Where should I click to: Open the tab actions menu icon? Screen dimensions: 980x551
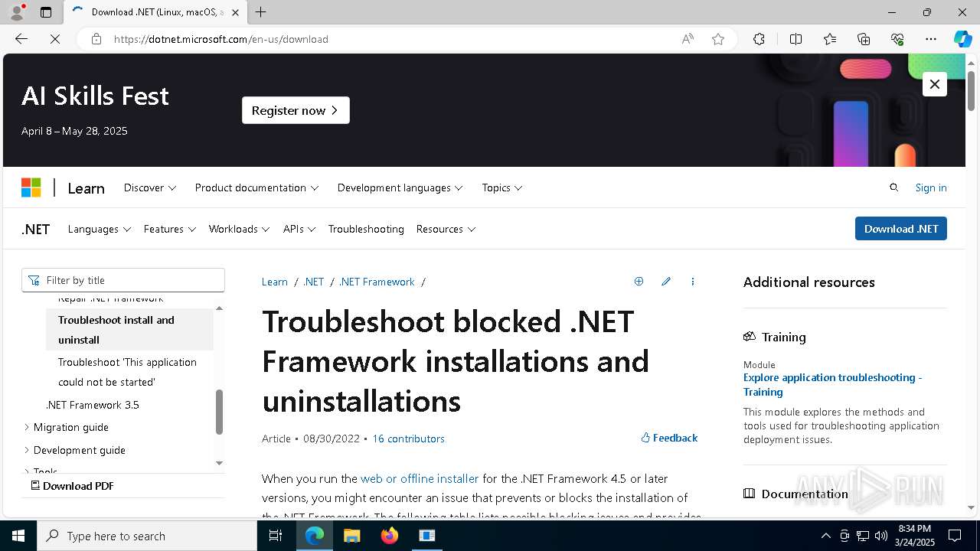(x=46, y=12)
